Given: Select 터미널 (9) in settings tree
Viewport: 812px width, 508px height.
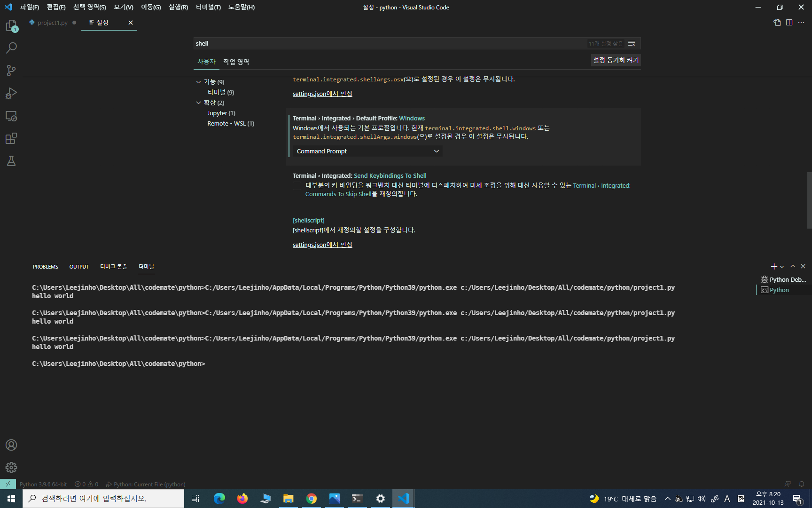Looking at the screenshot, I should [221, 92].
